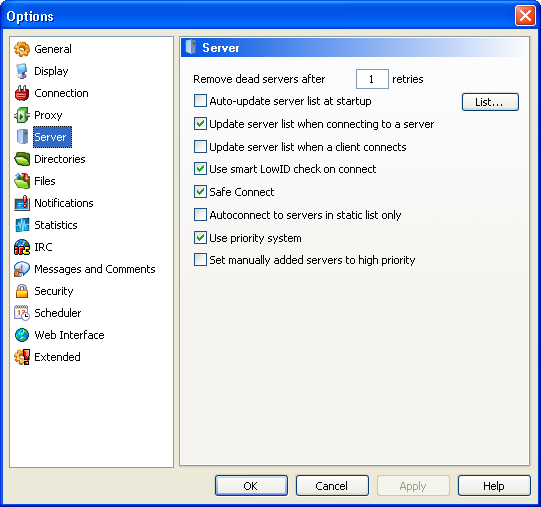This screenshot has height=507, width=541.
Task: Confirm options with the OK button
Action: click(251, 486)
